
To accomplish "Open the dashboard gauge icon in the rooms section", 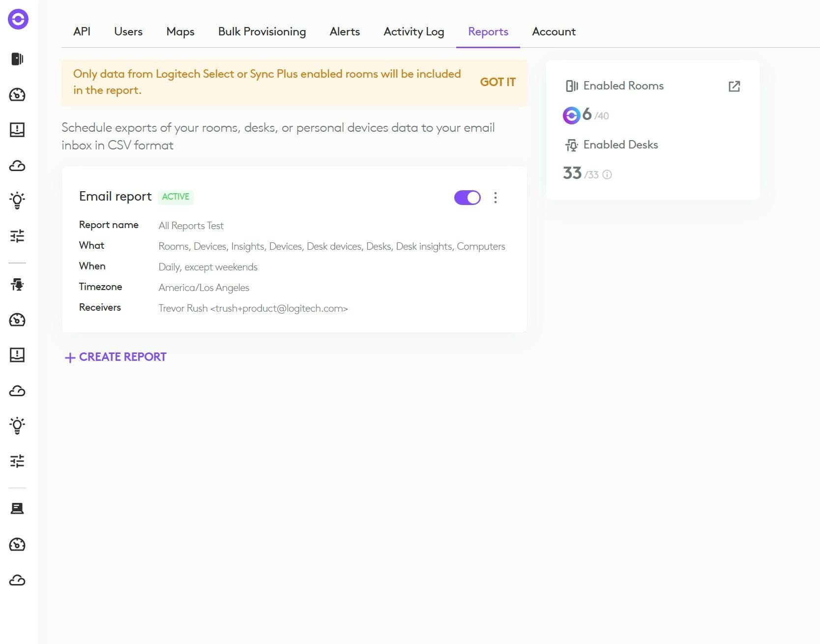I will tap(17, 94).
